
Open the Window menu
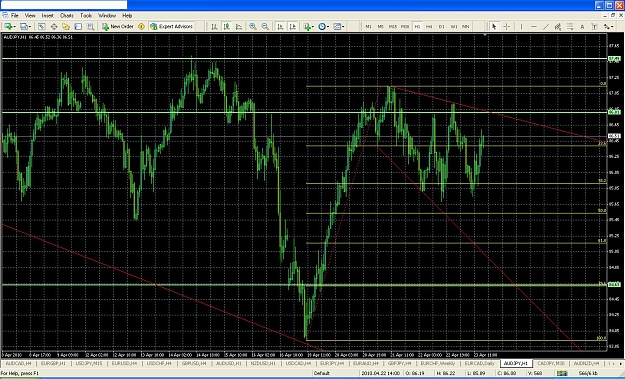(x=107, y=16)
